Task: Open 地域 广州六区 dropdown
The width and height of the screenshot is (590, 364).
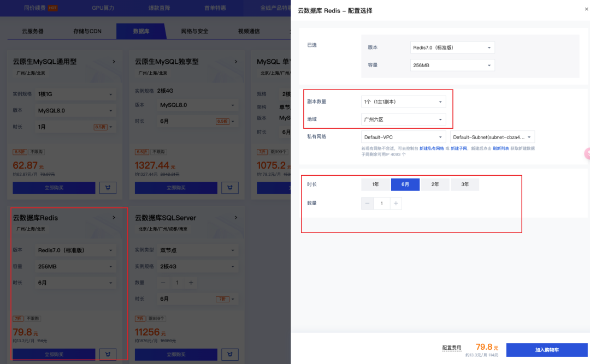Action: click(403, 119)
